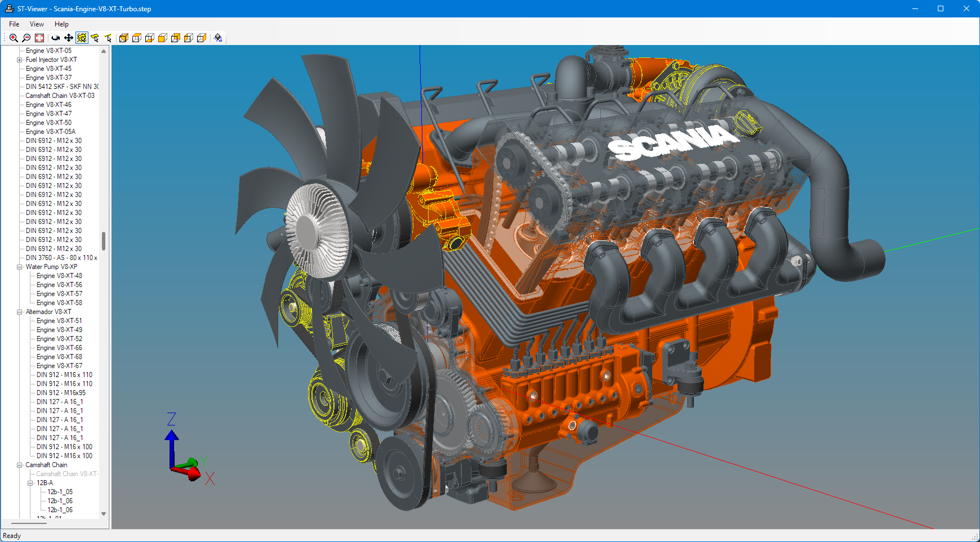Screen dimensions: 980x542
Task: Select Engine V8-XT-58 in tree
Action: click(59, 303)
